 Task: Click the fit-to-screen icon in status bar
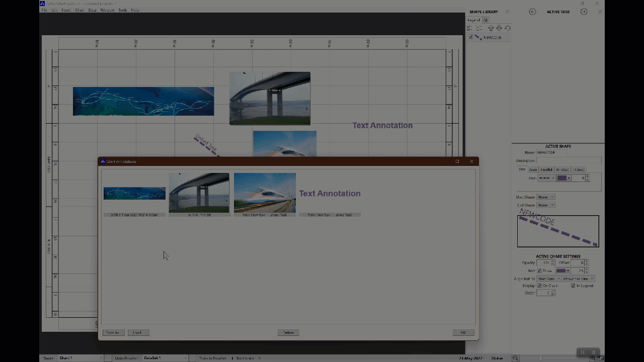[x=601, y=358]
